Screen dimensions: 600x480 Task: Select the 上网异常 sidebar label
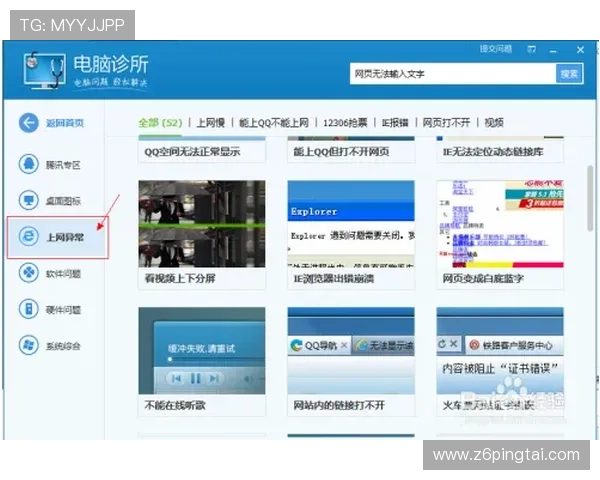point(65,237)
